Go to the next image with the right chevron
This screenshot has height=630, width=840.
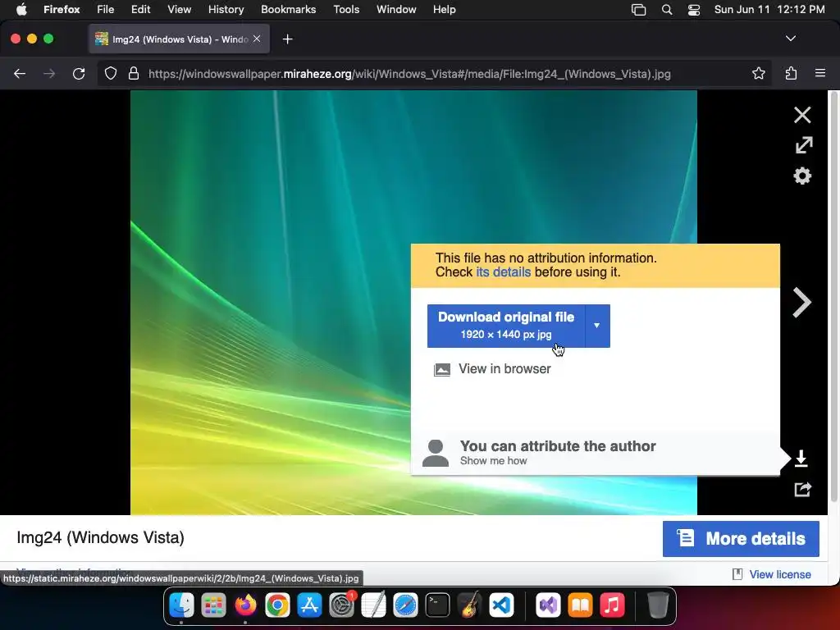click(801, 303)
